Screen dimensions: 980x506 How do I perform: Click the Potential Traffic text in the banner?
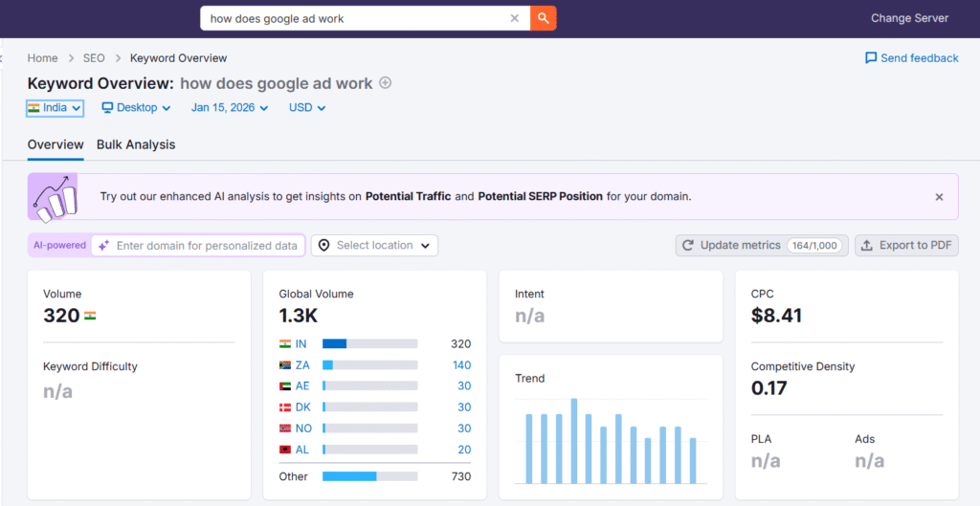tap(408, 196)
